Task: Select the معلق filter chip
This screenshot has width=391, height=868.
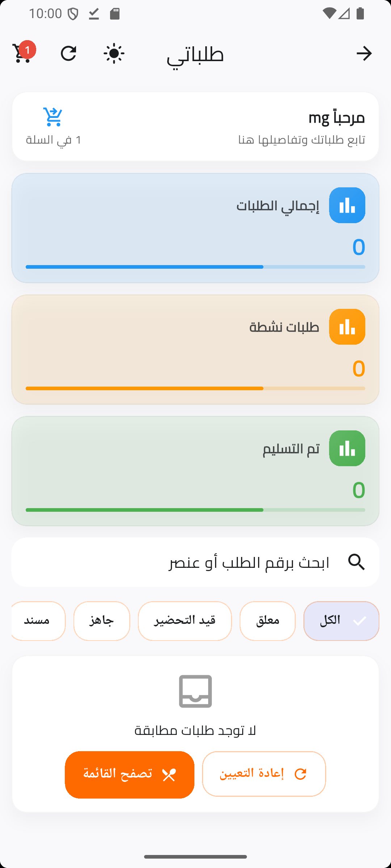Action: point(268,621)
